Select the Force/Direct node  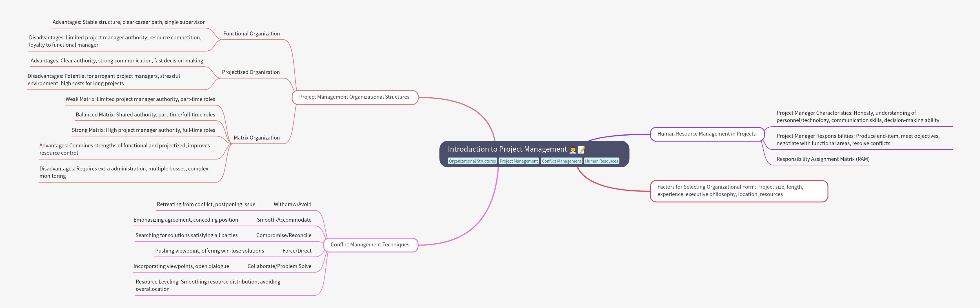tap(297, 251)
